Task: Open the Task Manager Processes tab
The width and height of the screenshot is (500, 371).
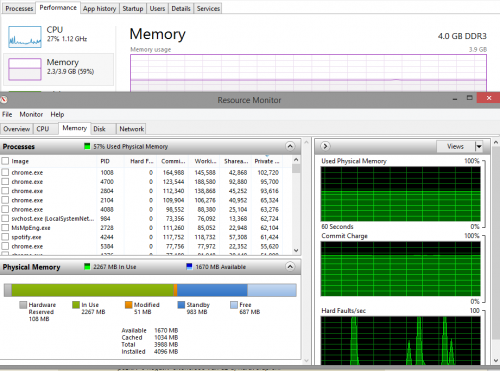Action: click(x=19, y=9)
